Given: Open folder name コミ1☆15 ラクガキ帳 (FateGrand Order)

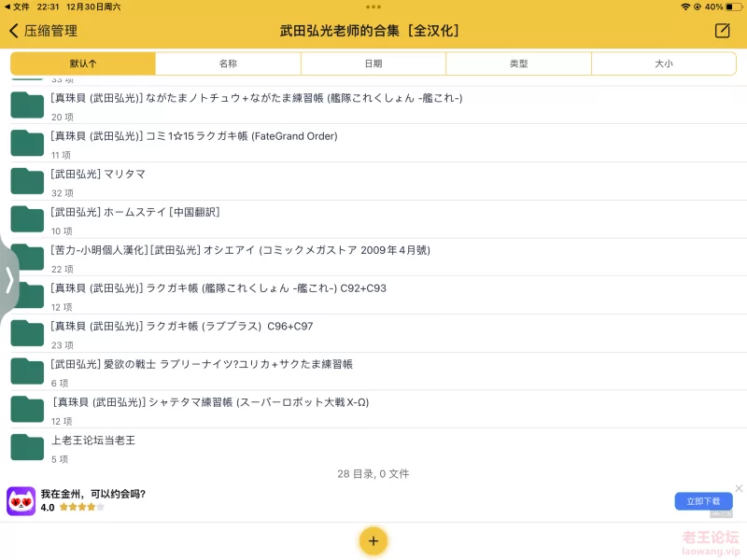Looking at the screenshot, I should click(x=194, y=136).
